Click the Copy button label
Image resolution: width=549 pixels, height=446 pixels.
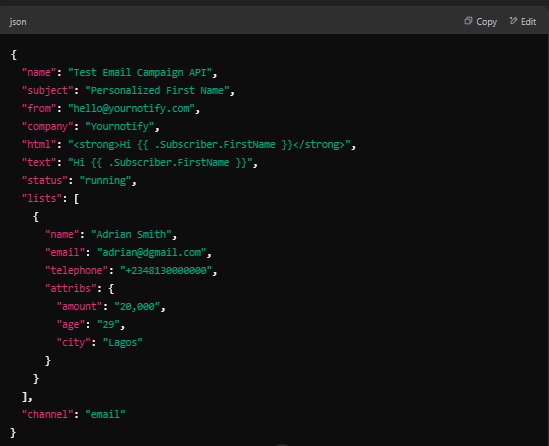pyautogui.click(x=486, y=22)
